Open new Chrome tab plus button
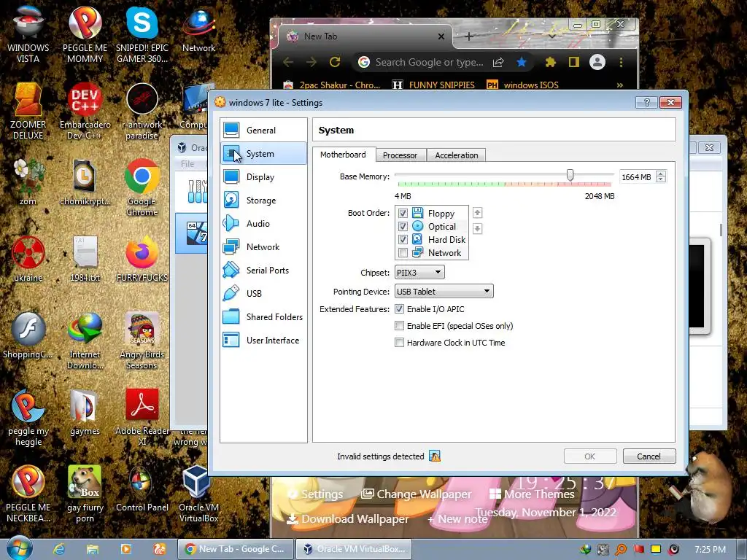The height and width of the screenshot is (560, 747). [x=469, y=36]
